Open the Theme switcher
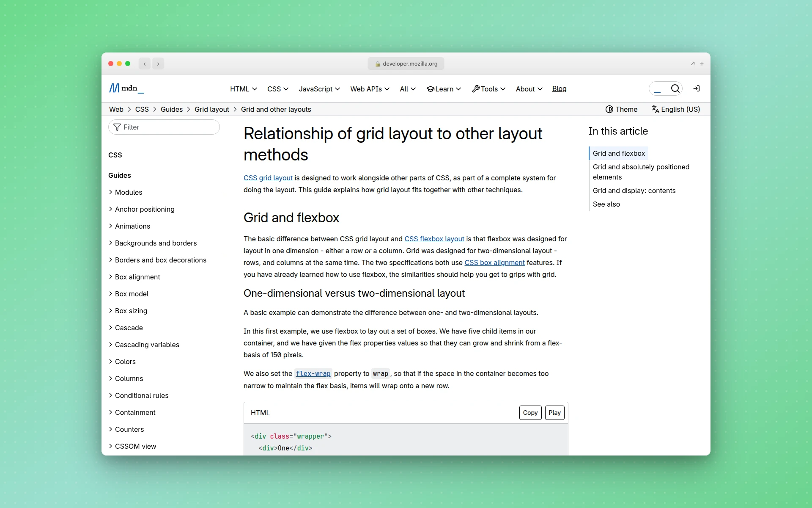The height and width of the screenshot is (508, 812). pos(621,109)
